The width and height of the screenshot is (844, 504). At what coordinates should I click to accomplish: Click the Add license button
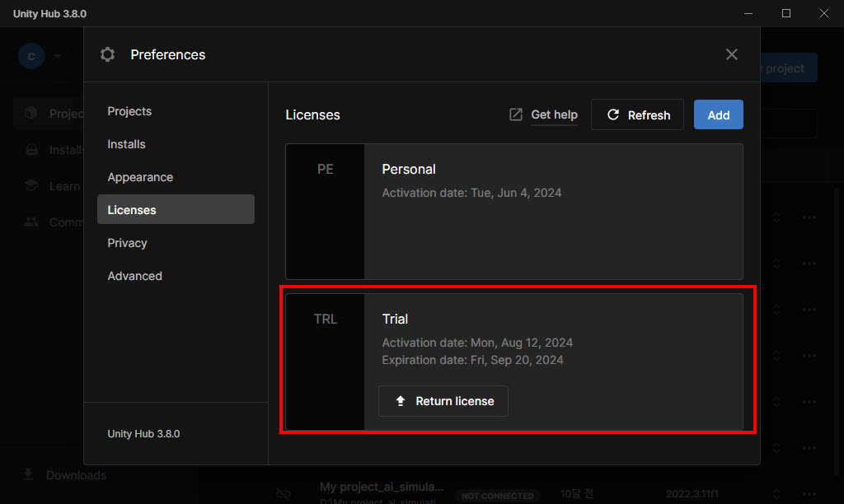tap(718, 114)
